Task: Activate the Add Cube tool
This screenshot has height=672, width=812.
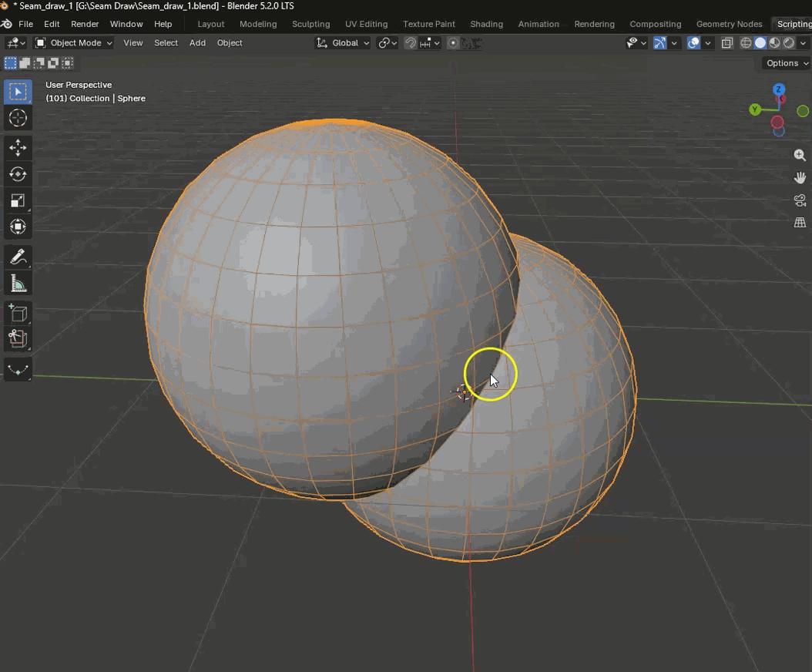Action: 18,314
